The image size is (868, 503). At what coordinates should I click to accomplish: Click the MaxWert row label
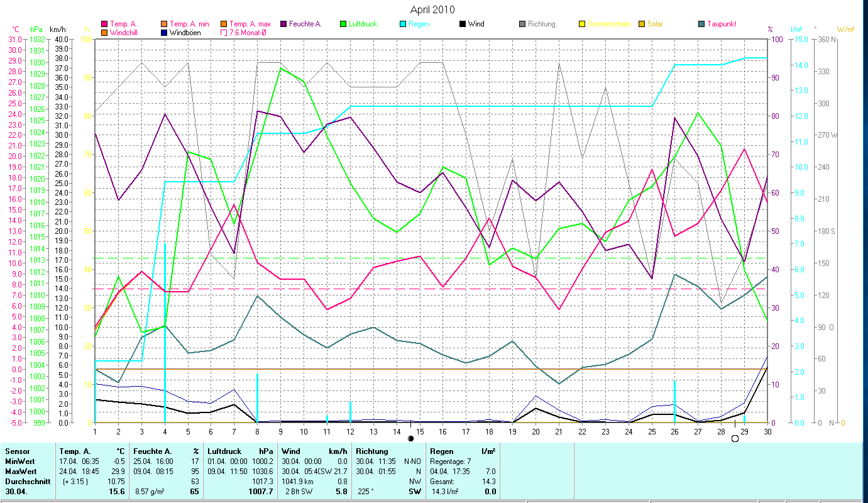click(x=21, y=472)
